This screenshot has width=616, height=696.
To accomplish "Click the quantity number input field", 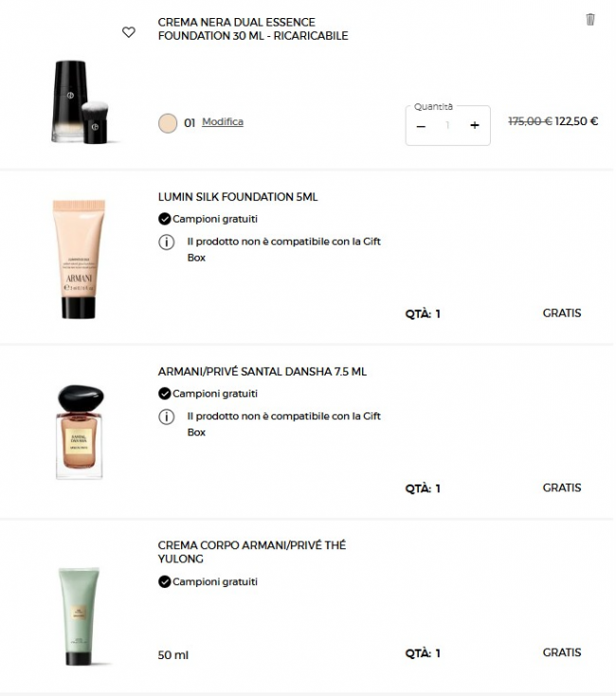I will (447, 125).
